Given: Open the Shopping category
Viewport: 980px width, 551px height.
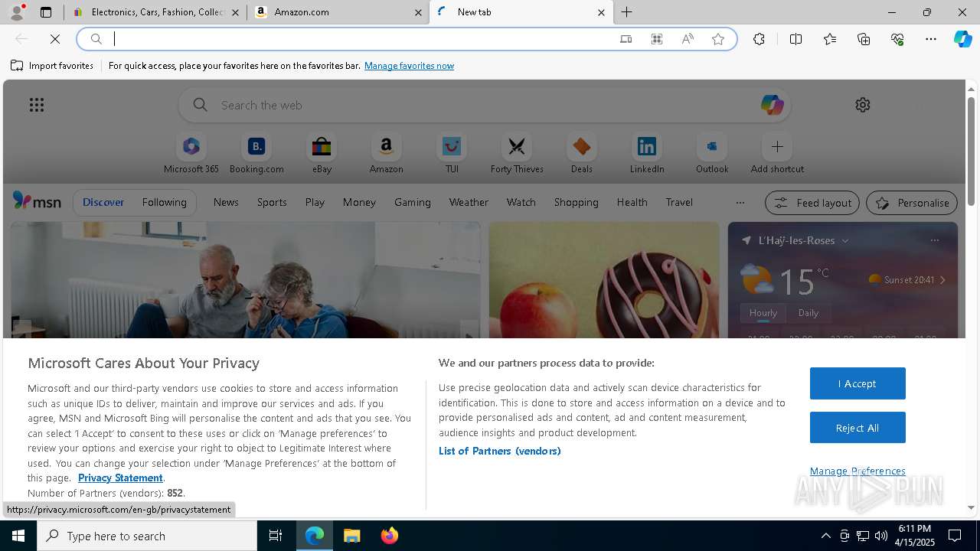Looking at the screenshot, I should [x=576, y=202].
